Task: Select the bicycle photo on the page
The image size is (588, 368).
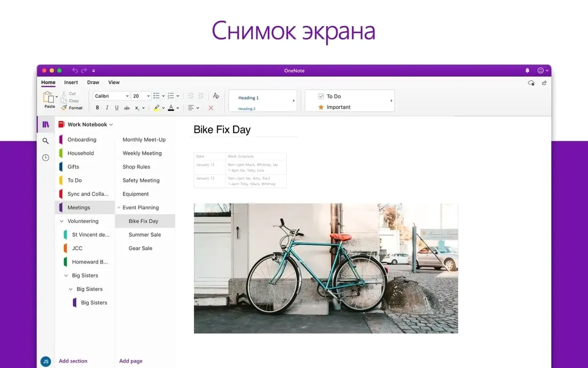Action: coord(326,268)
